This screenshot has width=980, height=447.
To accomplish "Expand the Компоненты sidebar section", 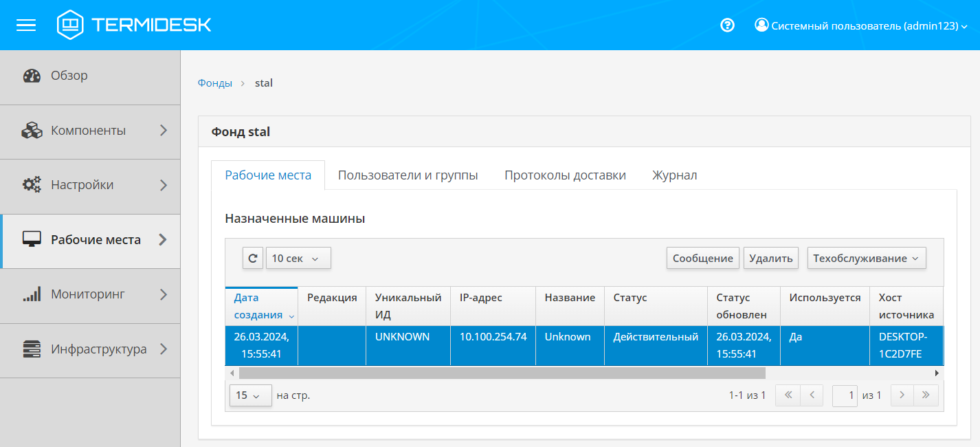I will [89, 131].
